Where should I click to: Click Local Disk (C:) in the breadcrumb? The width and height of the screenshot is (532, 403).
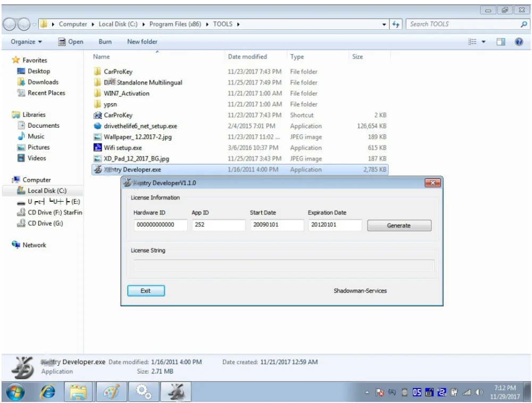[x=118, y=24]
